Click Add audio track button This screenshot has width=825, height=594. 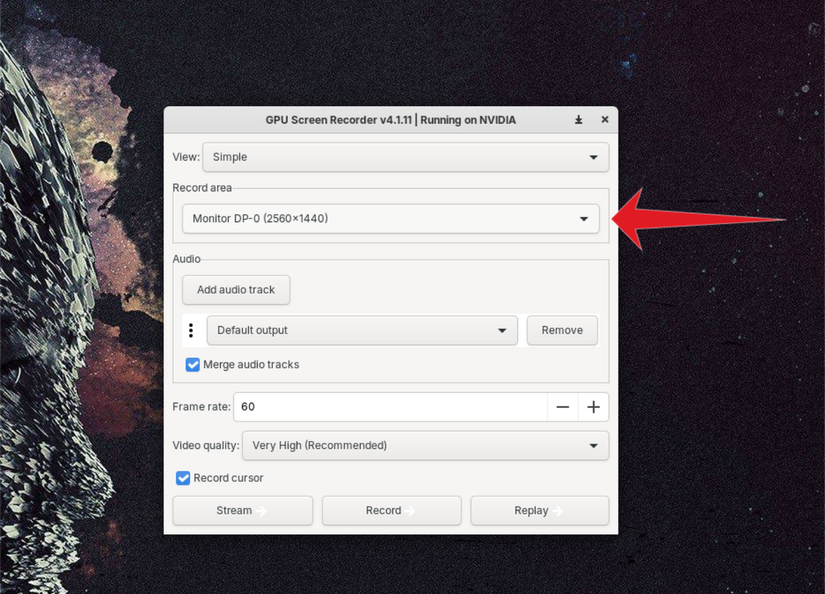(x=236, y=290)
